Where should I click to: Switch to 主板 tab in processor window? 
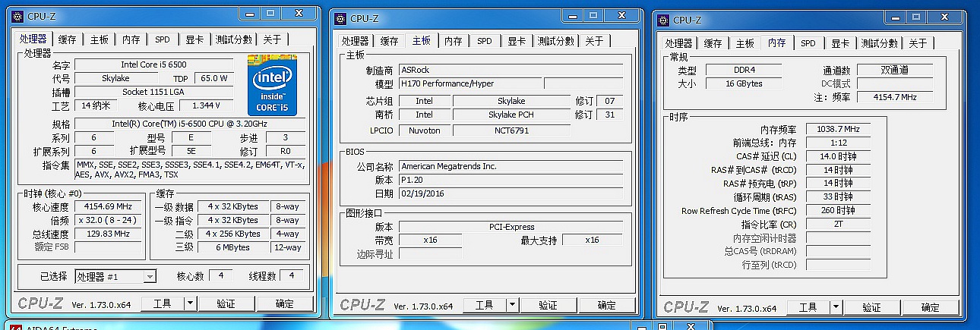[99, 39]
